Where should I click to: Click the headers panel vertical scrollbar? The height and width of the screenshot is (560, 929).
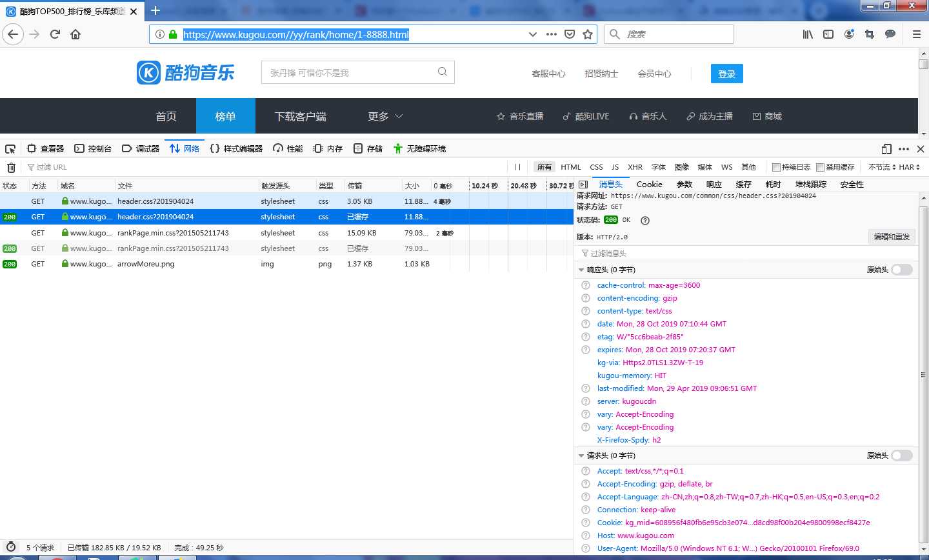click(923, 374)
